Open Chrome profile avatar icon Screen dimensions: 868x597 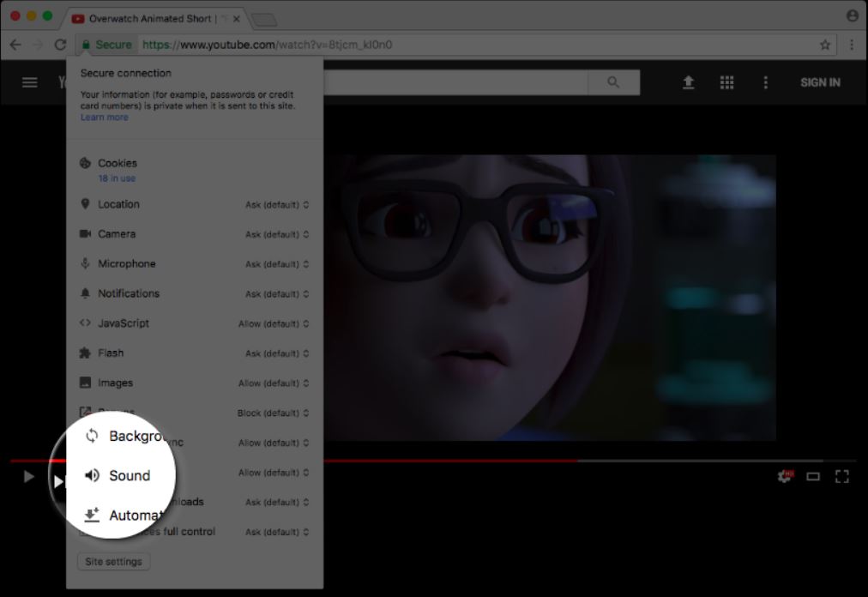coord(853,15)
